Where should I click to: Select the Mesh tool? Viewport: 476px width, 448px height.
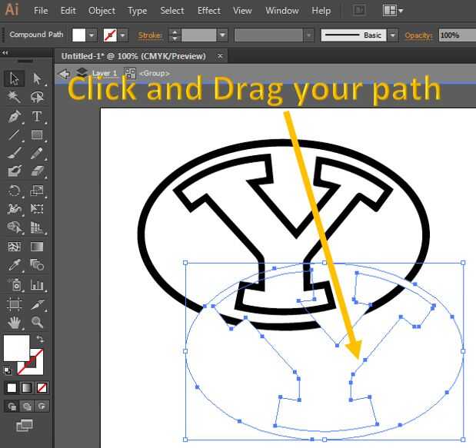(14, 247)
